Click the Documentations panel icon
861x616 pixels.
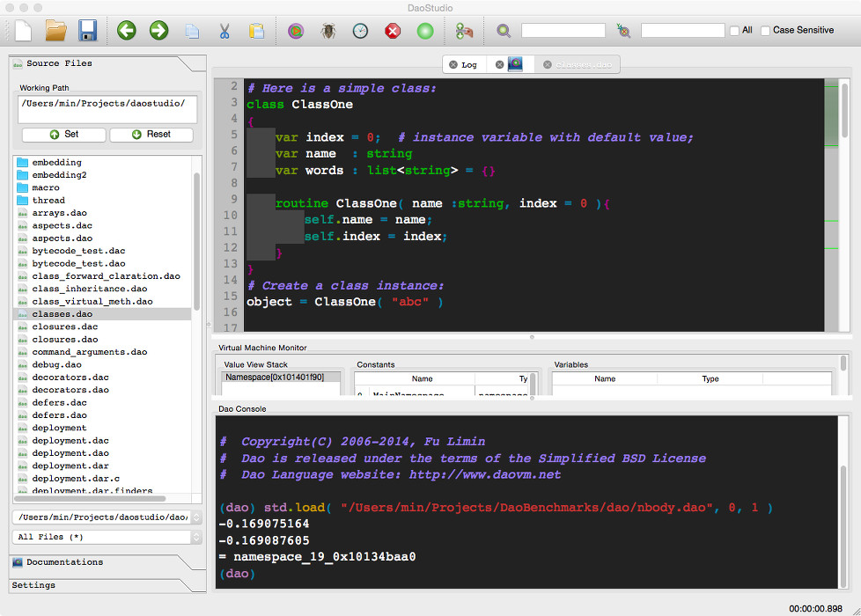18,562
